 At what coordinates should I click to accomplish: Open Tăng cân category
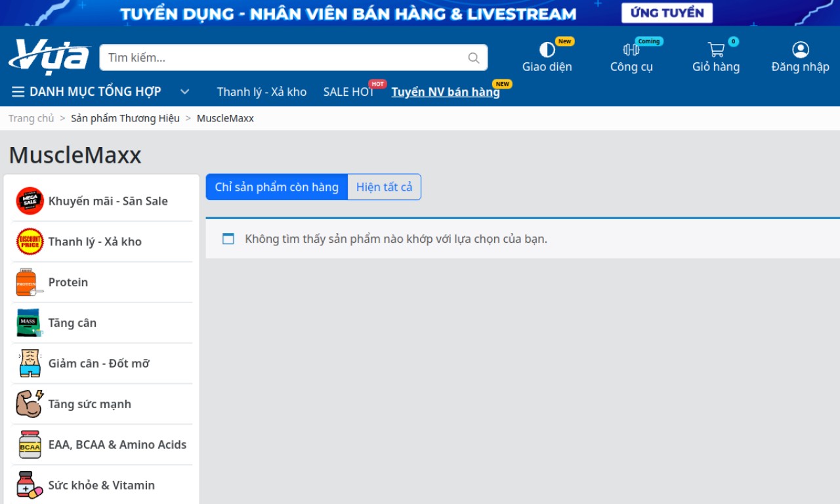(x=72, y=323)
